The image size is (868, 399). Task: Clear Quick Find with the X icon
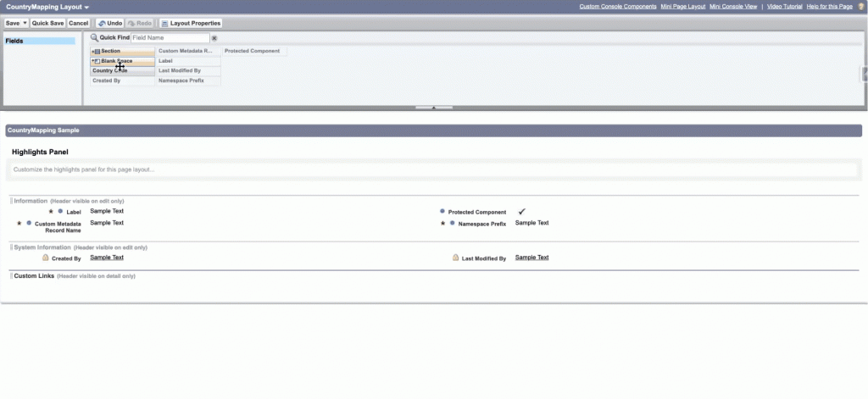coord(214,38)
